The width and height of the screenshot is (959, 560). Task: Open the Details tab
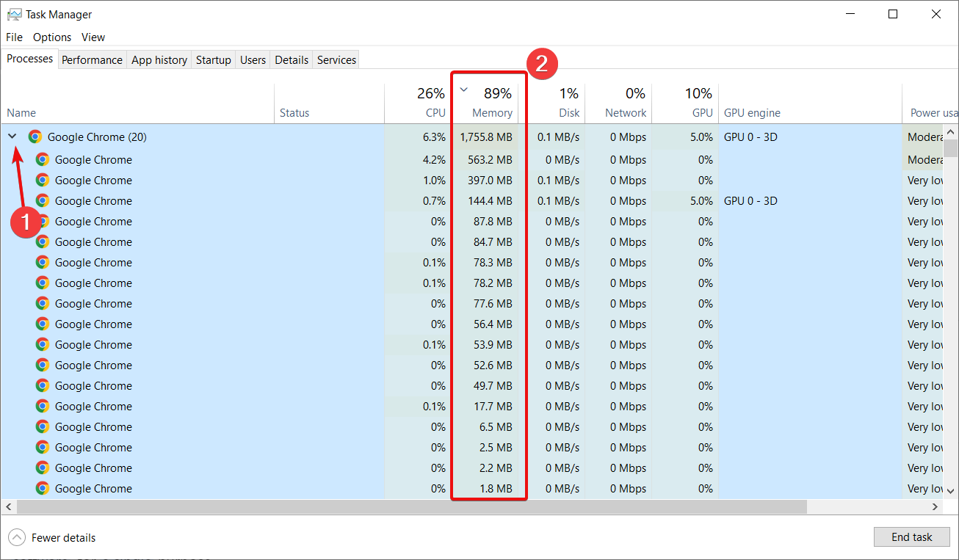click(x=292, y=60)
